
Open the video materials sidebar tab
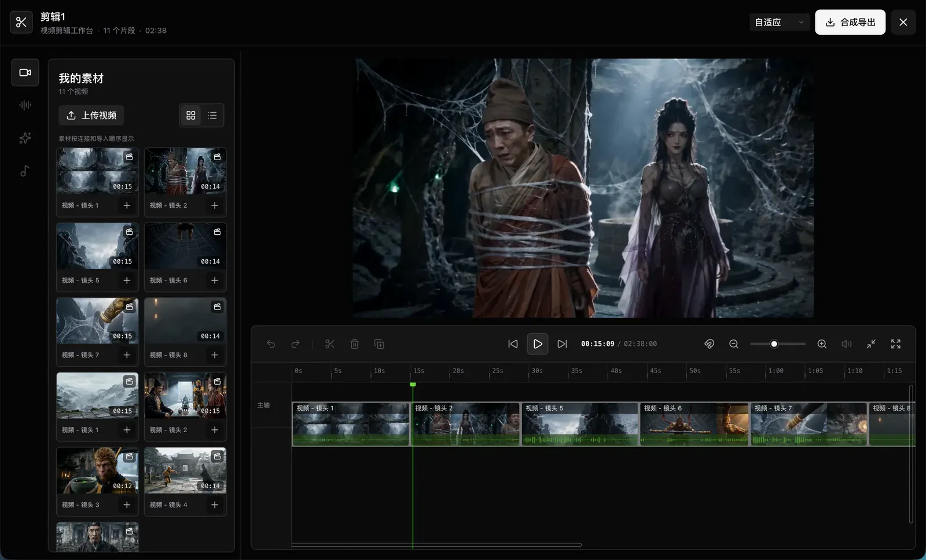click(25, 72)
